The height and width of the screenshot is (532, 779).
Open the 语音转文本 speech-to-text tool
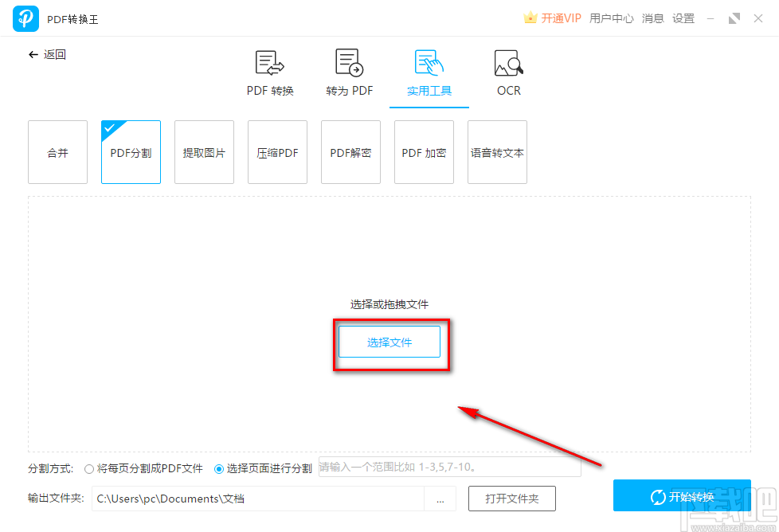pos(497,151)
